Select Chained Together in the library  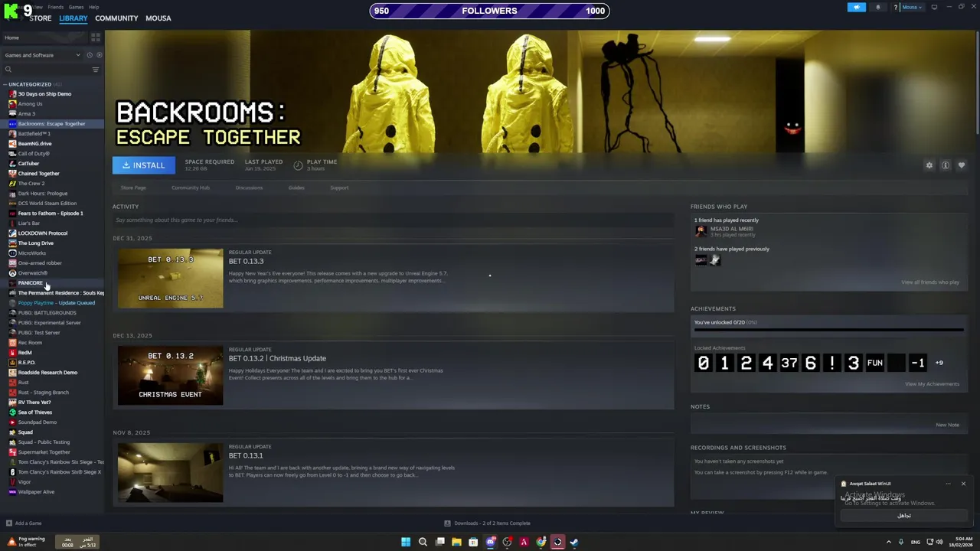click(38, 174)
